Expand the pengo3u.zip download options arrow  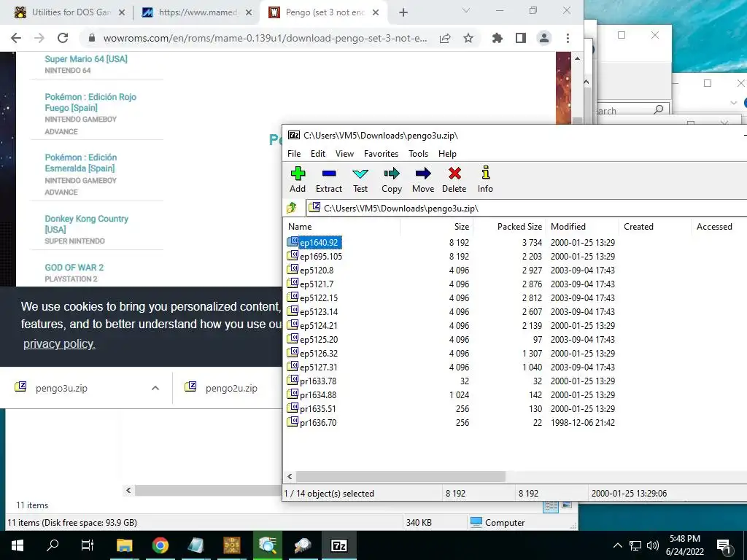pos(155,388)
